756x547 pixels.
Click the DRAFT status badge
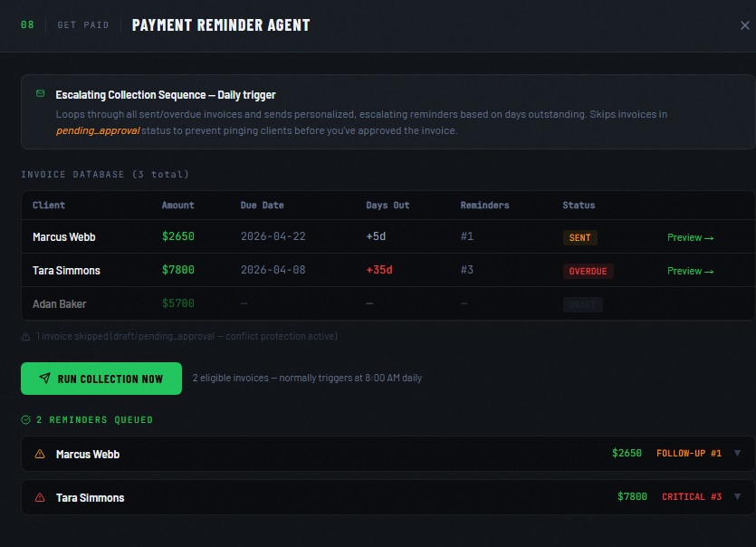pos(582,304)
